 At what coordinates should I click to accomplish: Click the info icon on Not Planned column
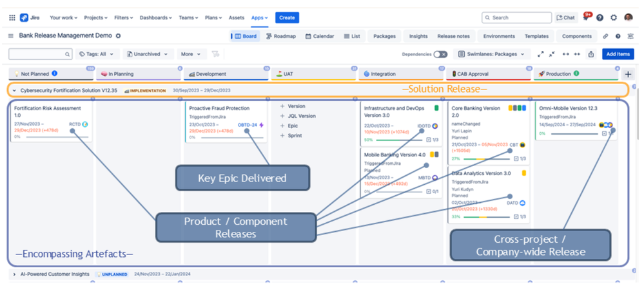click(55, 74)
